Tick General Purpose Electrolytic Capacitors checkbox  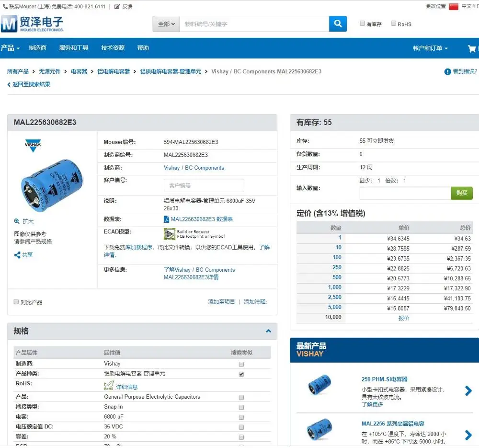241,397
